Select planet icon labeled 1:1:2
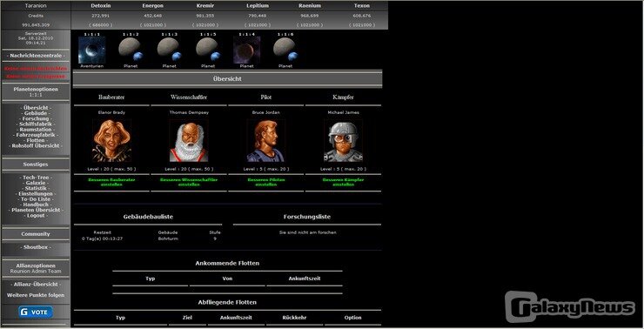The width and height of the screenshot is (644, 329). point(131,50)
